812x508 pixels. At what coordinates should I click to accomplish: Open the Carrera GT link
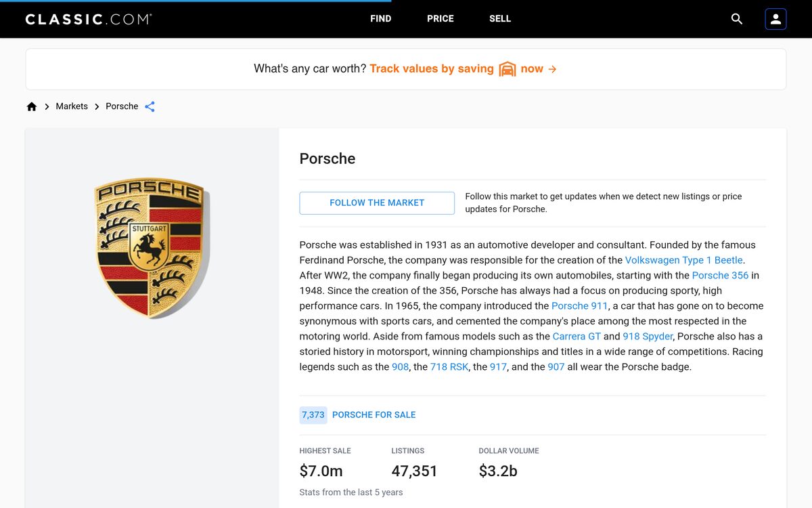[577, 337]
